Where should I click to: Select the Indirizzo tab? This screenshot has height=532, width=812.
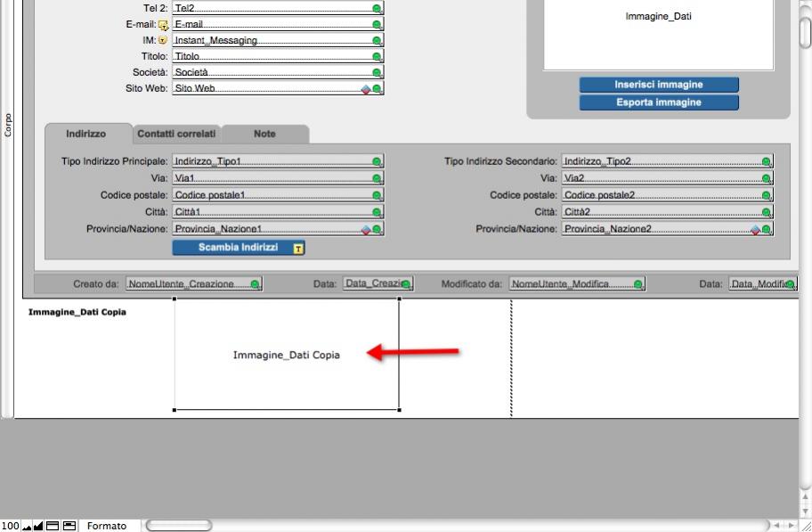tap(85, 134)
